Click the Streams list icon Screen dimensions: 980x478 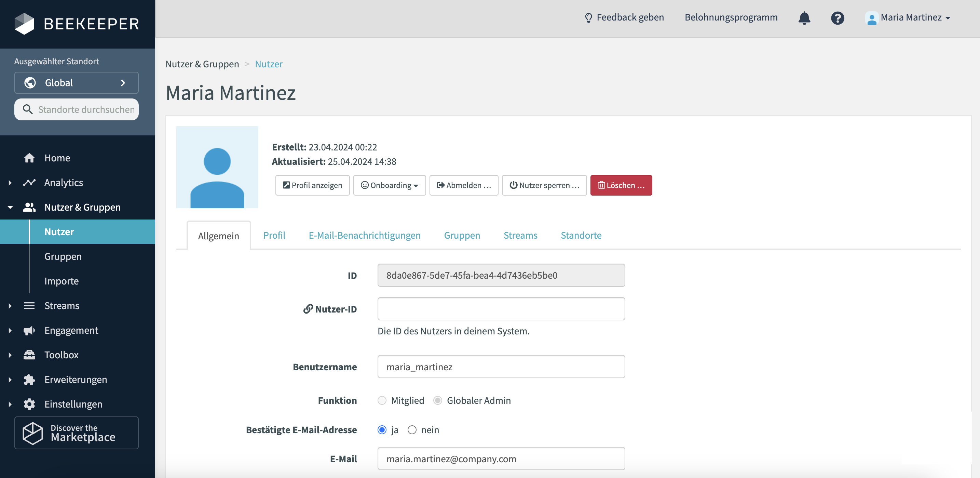(29, 306)
